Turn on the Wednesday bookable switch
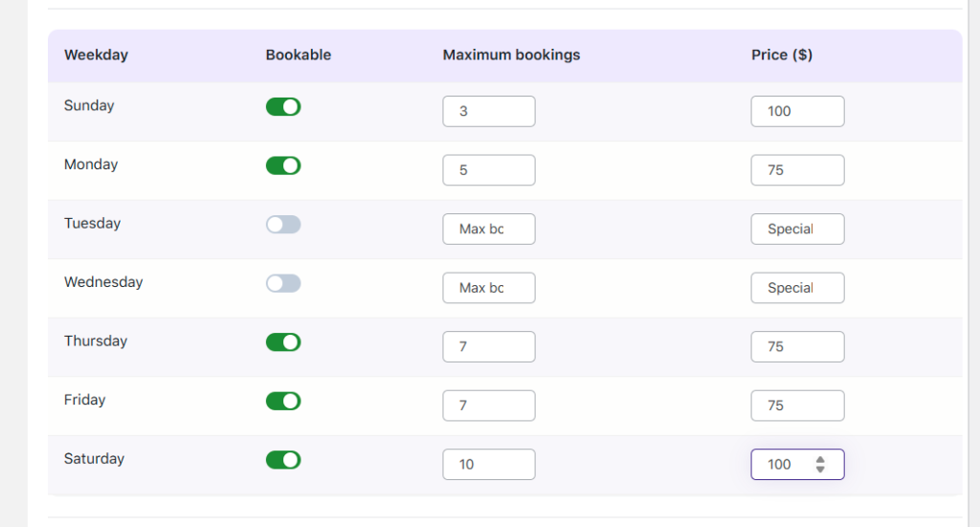 tap(283, 283)
